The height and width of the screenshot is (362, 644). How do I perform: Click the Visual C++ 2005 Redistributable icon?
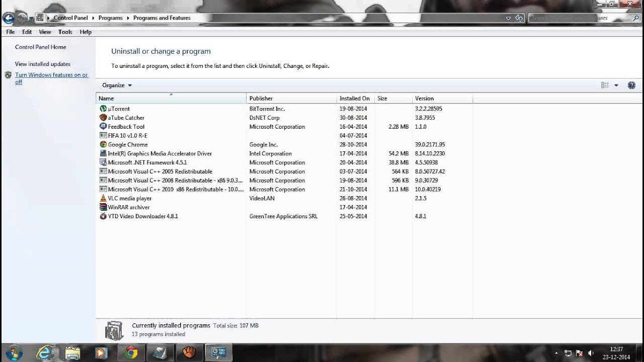[x=103, y=171]
